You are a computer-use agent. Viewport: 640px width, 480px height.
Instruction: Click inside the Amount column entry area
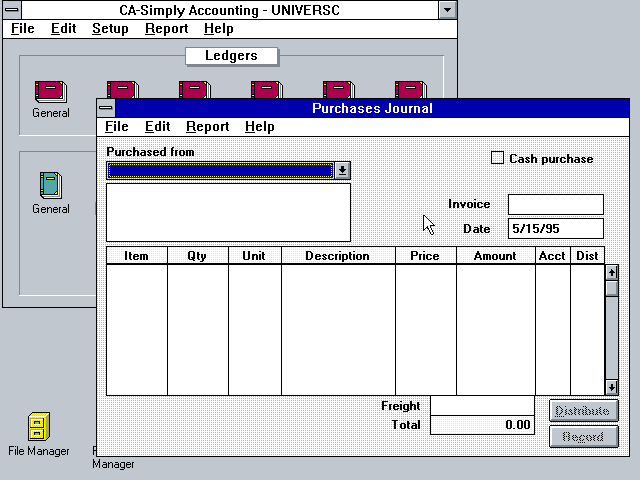tap(496, 330)
